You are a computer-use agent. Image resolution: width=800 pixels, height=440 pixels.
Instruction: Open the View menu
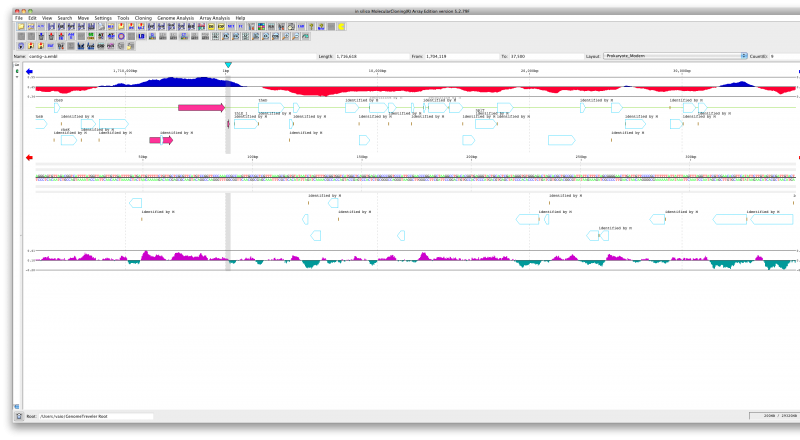coord(47,18)
